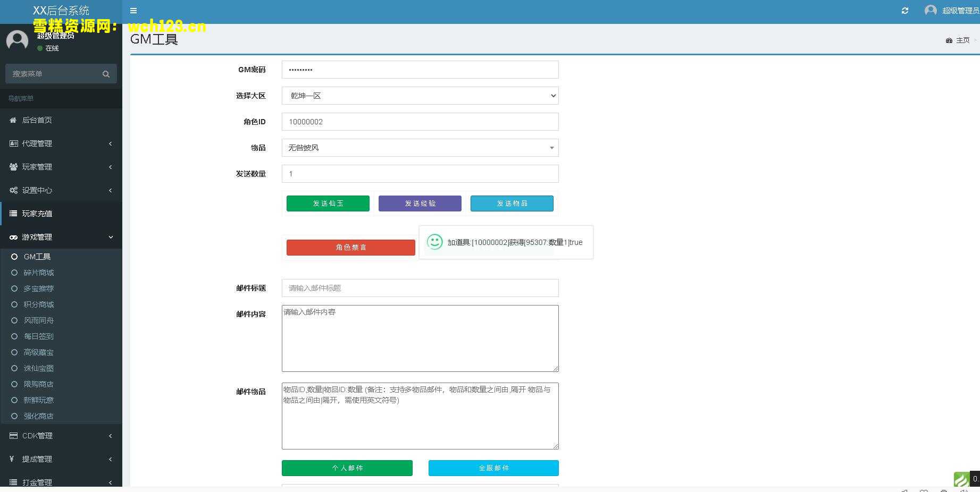Go to 限购商店 submenu
The width and height of the screenshot is (980, 492).
click(61, 384)
